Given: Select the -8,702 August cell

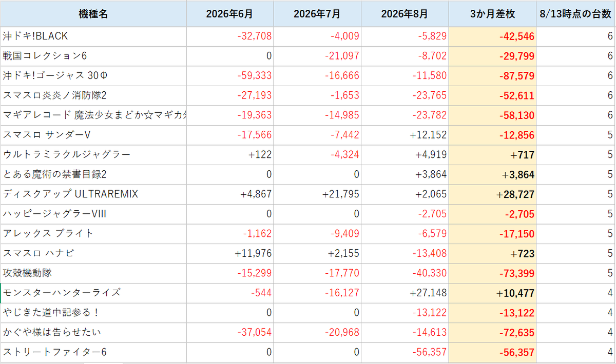Looking at the screenshot, I should pos(405,56).
